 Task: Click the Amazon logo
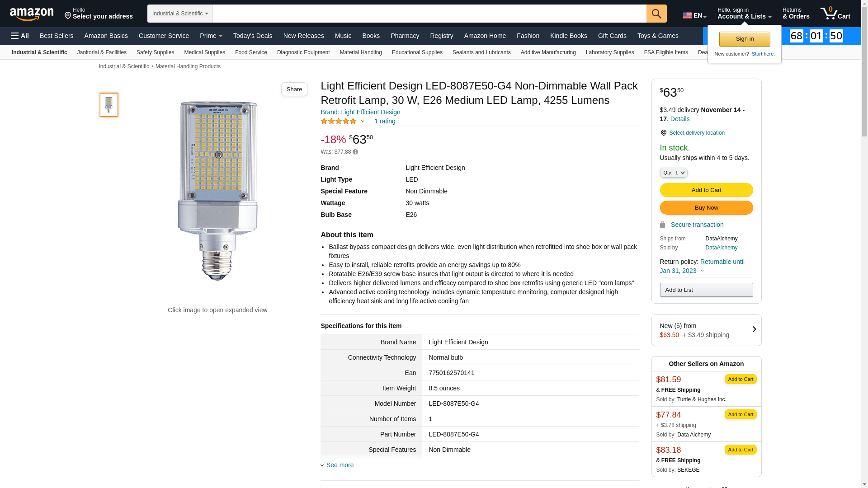[x=32, y=14]
